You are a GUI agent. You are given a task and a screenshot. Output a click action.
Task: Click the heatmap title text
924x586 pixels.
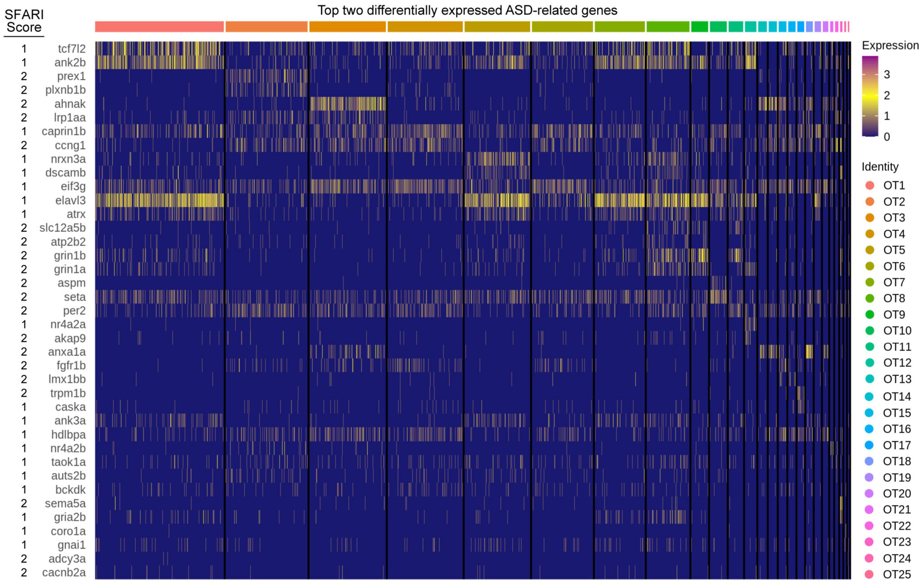tap(467, 10)
